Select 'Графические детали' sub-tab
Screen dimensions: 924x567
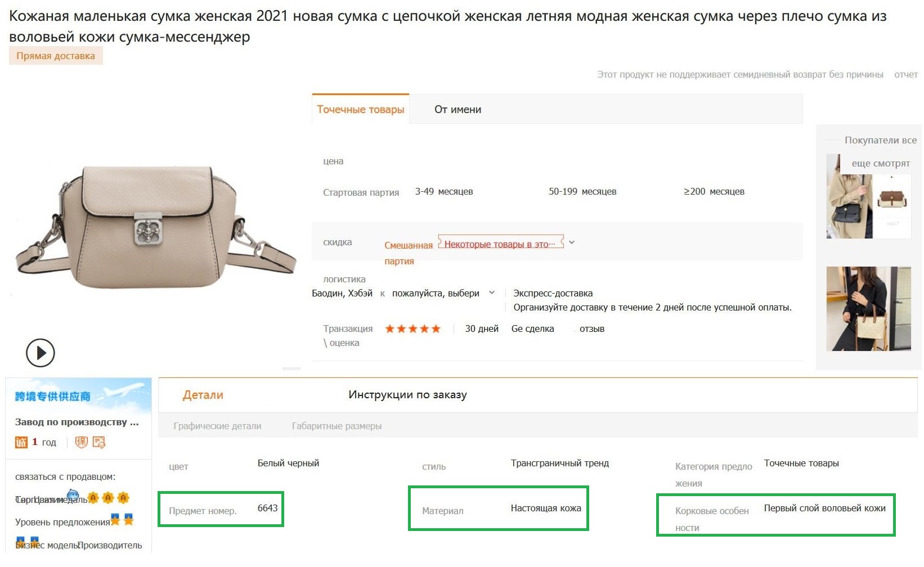pos(217,426)
